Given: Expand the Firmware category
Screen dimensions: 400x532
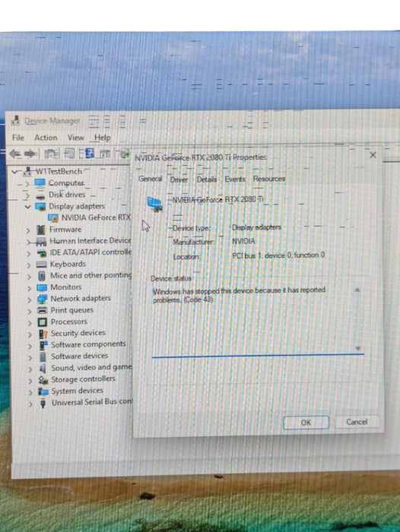Looking at the screenshot, I should tap(29, 230).
